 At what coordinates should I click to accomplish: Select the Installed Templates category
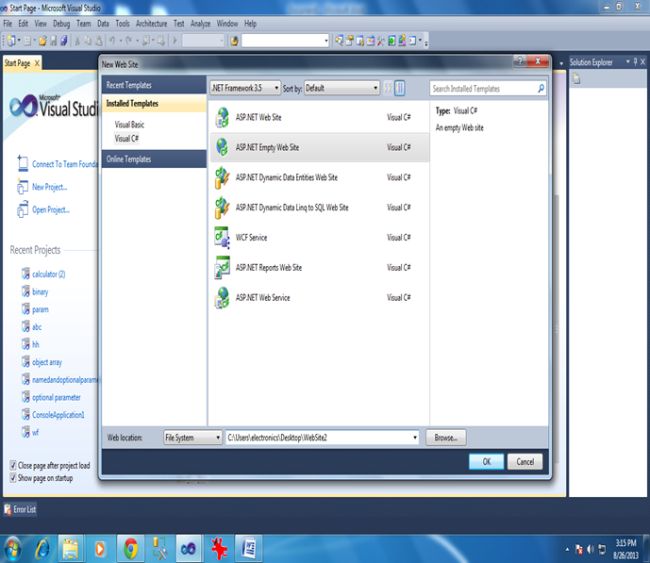(x=154, y=103)
